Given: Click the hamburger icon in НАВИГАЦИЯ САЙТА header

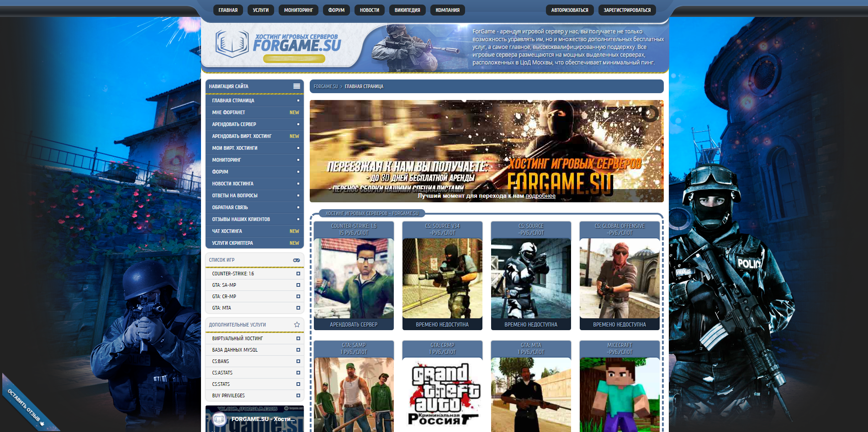Looking at the screenshot, I should (296, 86).
